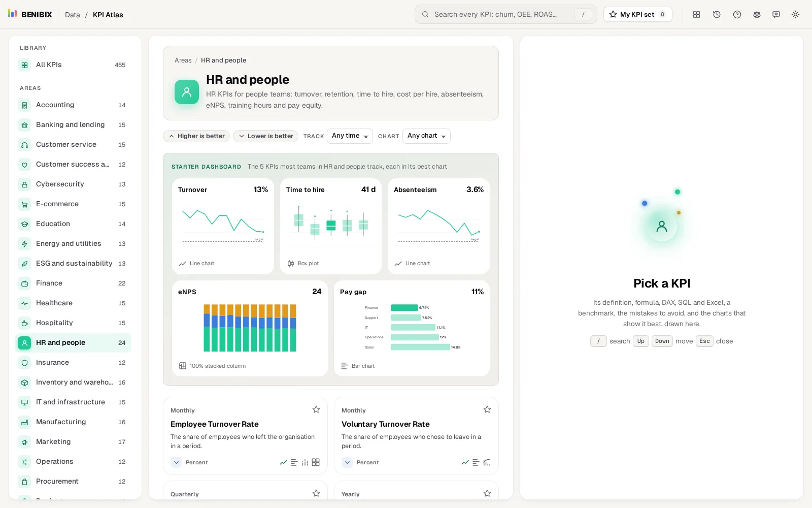The image size is (812, 508).
Task: Click the Areas breadcrumb link
Action: click(x=183, y=60)
